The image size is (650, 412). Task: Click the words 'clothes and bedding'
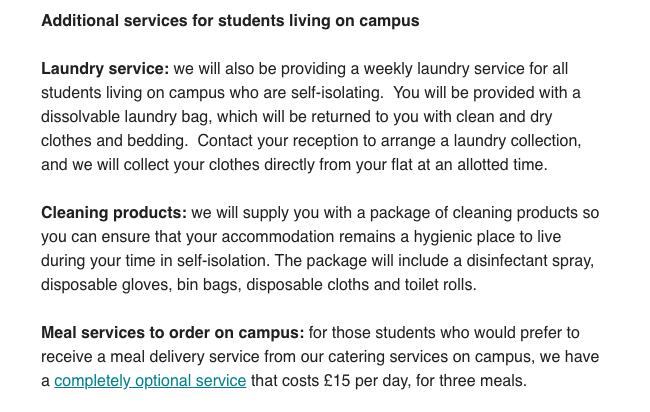[x=113, y=141]
